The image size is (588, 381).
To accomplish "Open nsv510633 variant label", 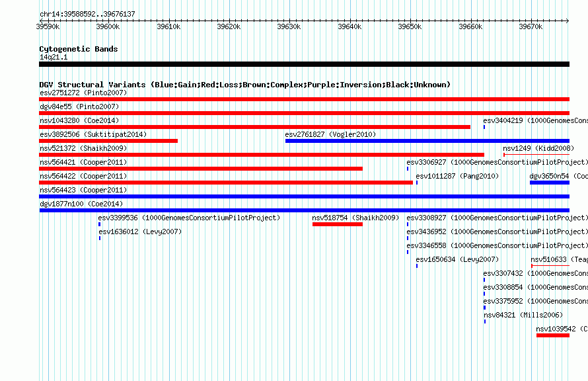I will click(x=559, y=259).
